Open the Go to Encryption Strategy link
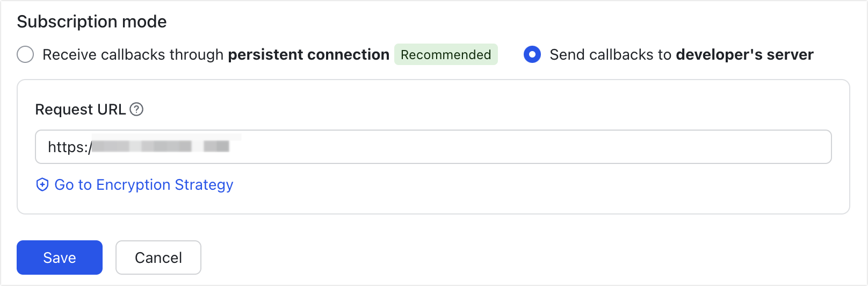868x286 pixels. (143, 185)
